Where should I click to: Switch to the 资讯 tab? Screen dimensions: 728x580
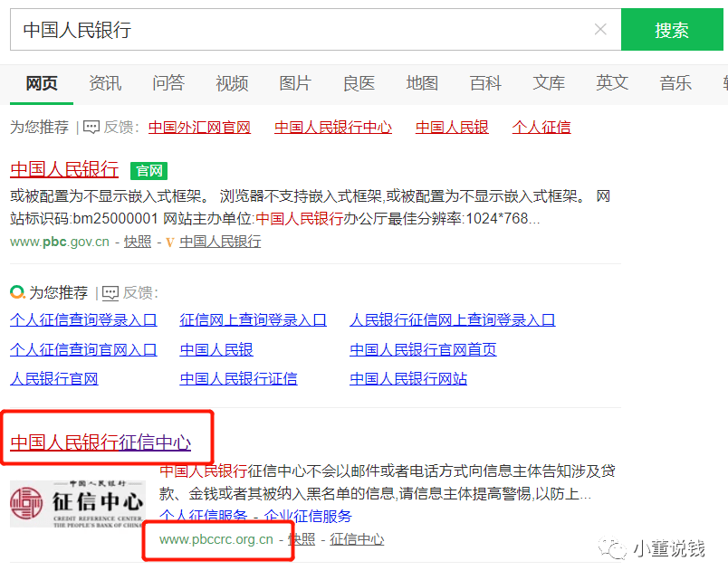tap(105, 83)
